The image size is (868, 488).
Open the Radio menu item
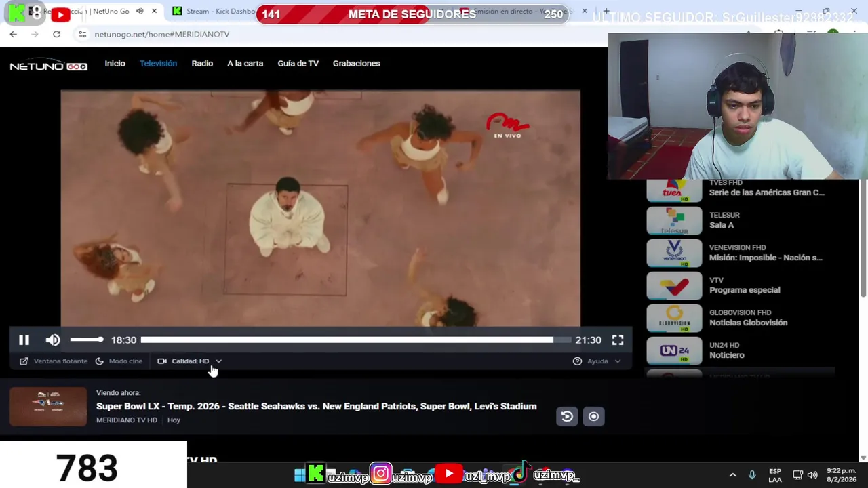point(202,64)
